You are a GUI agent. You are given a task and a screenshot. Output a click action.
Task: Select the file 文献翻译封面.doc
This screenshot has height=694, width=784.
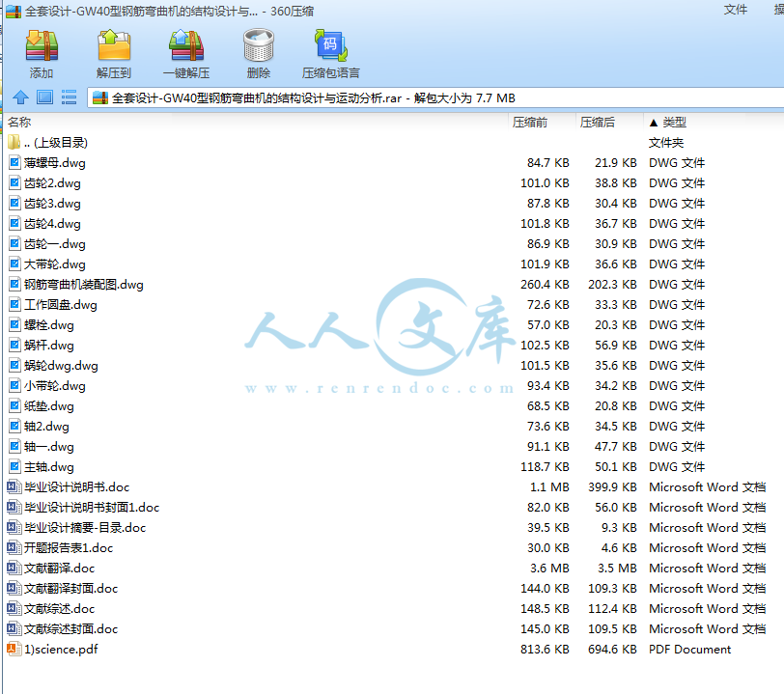coord(71,589)
